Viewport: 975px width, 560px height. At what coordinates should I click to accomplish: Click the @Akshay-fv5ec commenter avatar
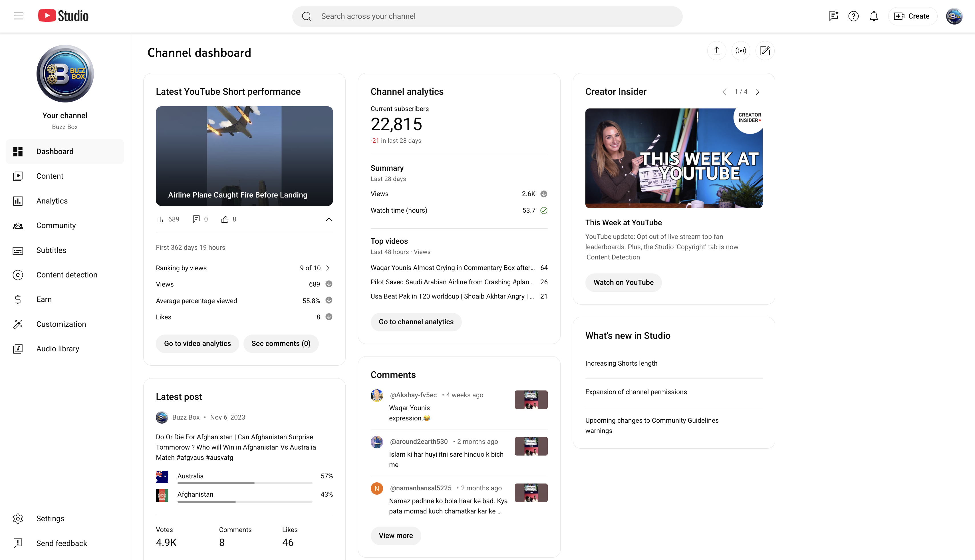[377, 395]
